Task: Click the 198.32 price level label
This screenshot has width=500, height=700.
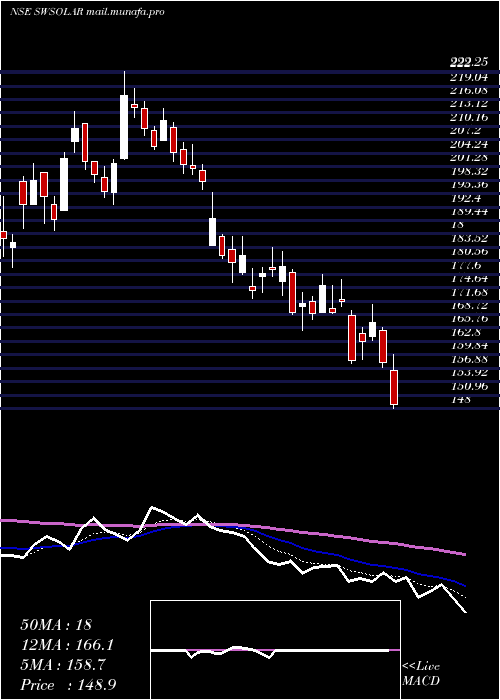Action: pos(469,171)
